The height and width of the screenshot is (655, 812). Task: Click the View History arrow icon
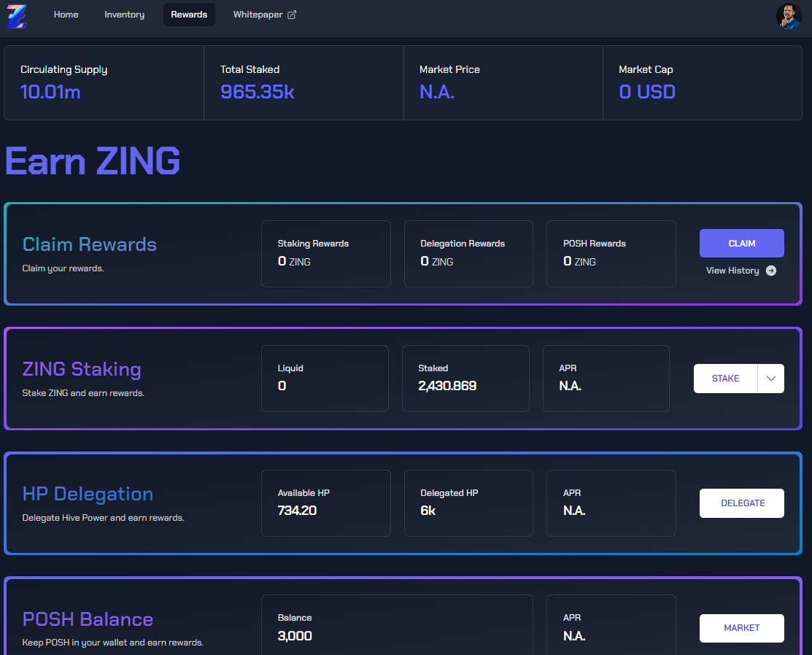pyautogui.click(x=770, y=271)
